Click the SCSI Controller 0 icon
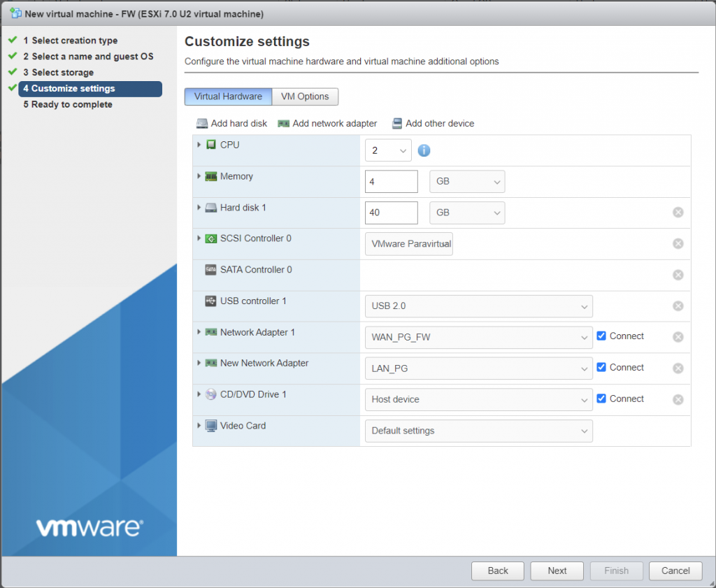This screenshot has height=588, width=716. (x=210, y=238)
